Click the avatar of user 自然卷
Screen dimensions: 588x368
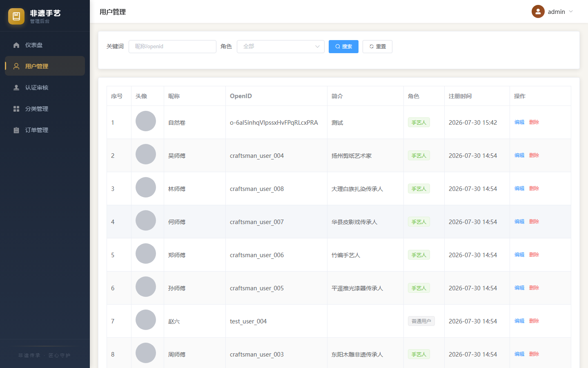[146, 121]
